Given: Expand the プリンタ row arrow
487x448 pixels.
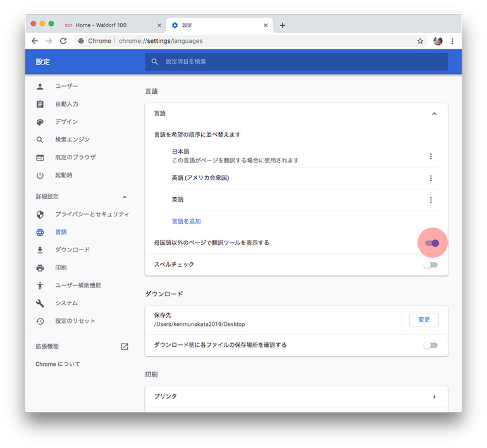Looking at the screenshot, I should 434,397.
